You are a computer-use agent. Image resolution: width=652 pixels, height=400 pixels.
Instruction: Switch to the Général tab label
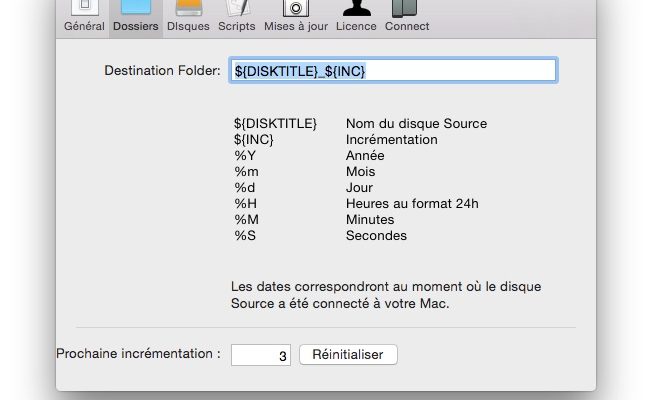(x=84, y=26)
